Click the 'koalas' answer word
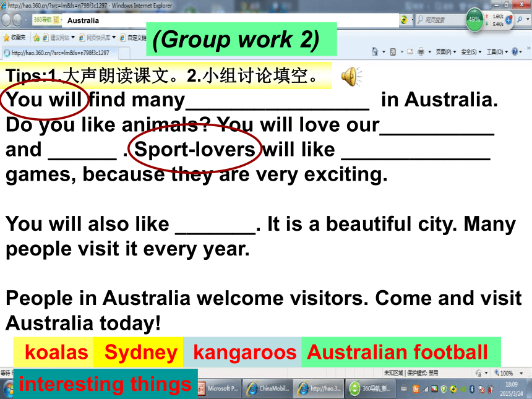 tap(56, 352)
